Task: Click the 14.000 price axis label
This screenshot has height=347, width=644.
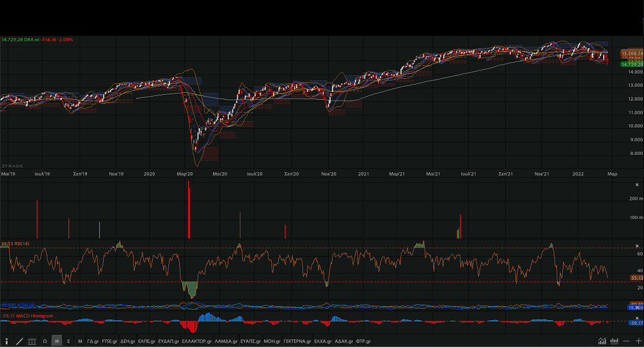Action: pos(636,72)
